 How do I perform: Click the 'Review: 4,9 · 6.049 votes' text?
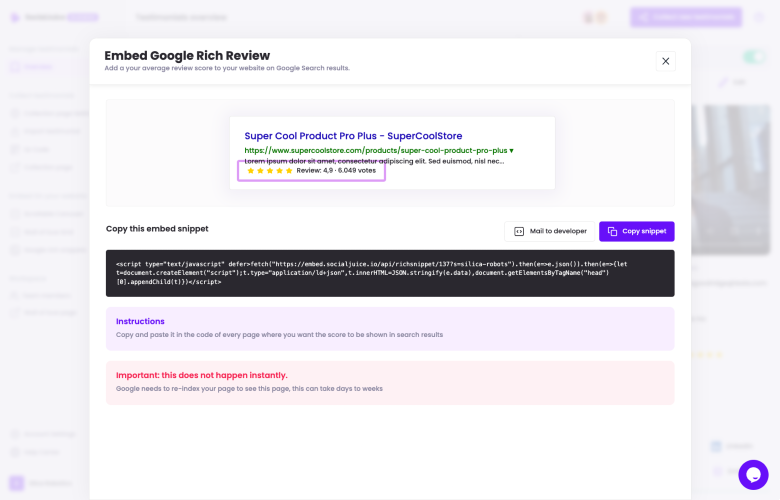pos(336,170)
